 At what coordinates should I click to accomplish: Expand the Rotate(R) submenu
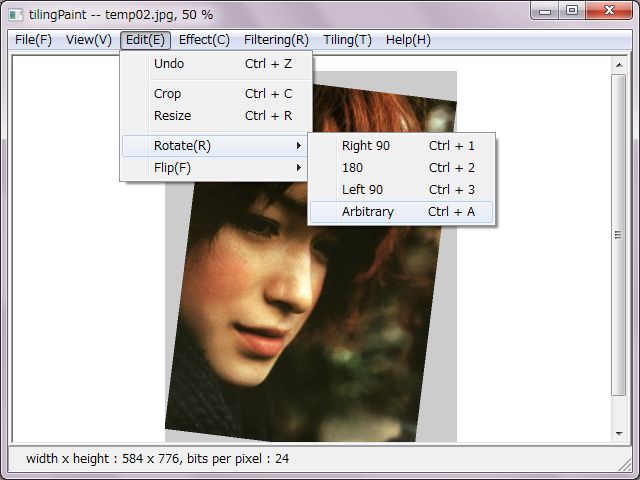point(215,146)
